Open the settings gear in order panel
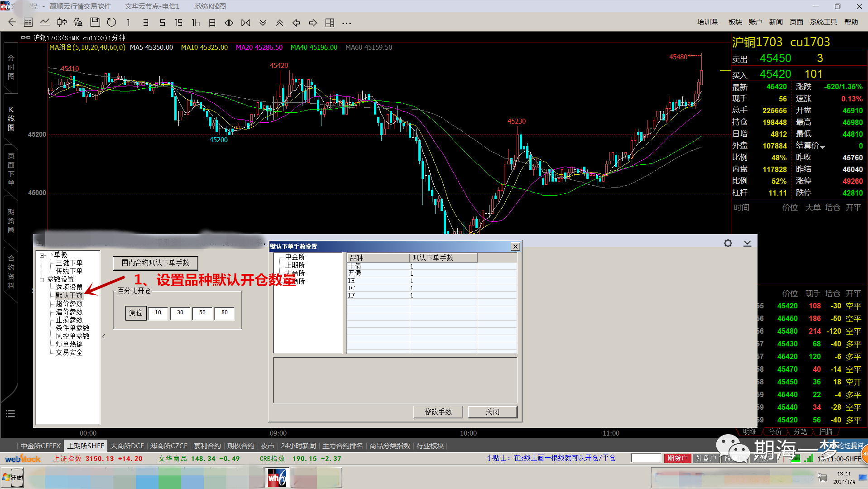The image size is (868, 489). [x=728, y=243]
